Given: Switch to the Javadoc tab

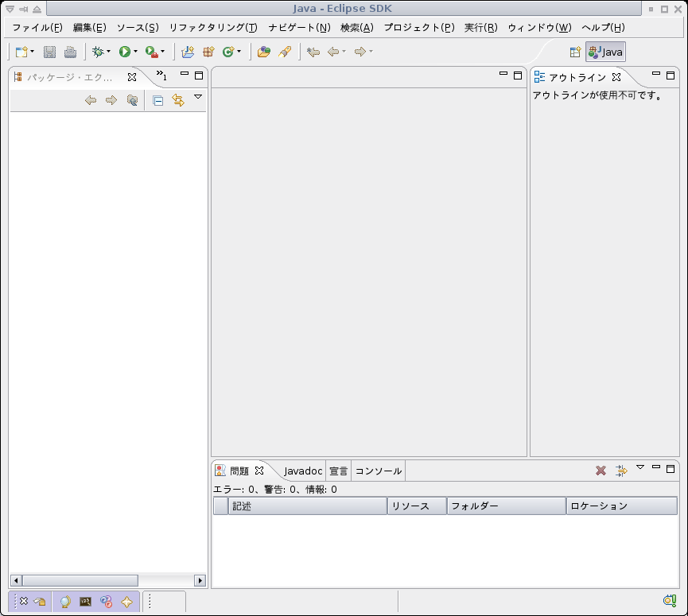Looking at the screenshot, I should (x=303, y=471).
